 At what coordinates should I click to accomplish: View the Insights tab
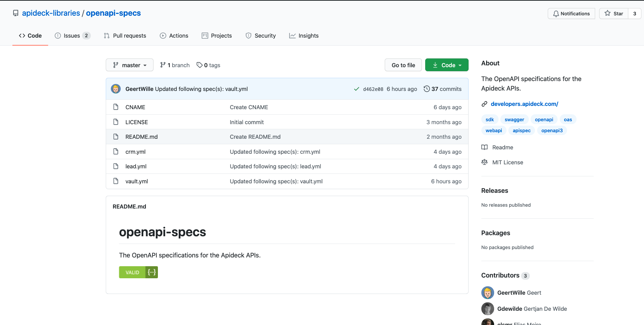[304, 36]
